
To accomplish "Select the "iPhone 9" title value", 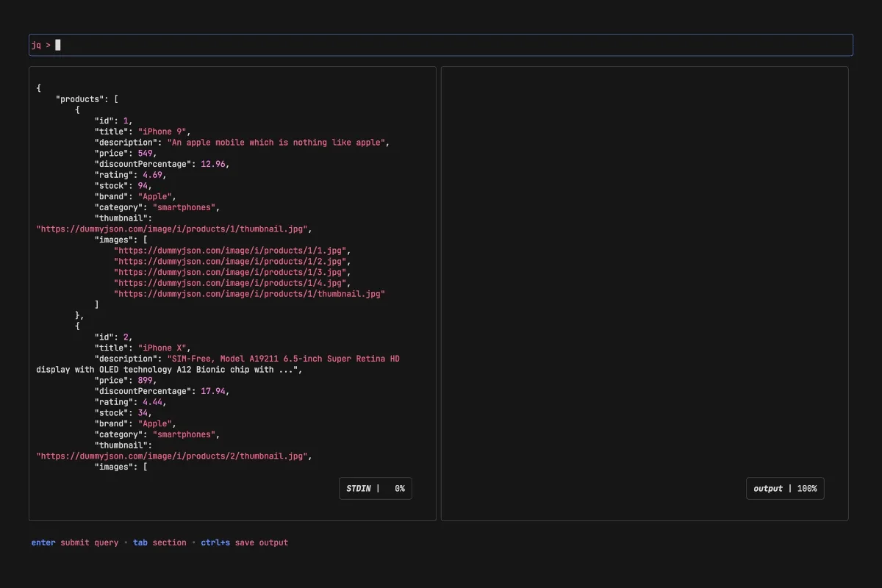I will tap(164, 132).
